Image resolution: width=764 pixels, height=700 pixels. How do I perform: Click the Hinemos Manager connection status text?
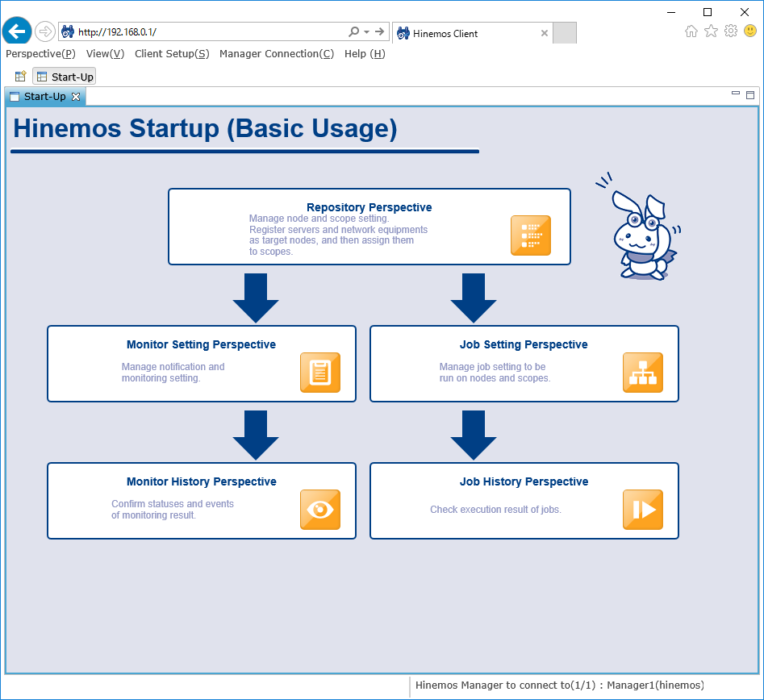click(x=560, y=685)
